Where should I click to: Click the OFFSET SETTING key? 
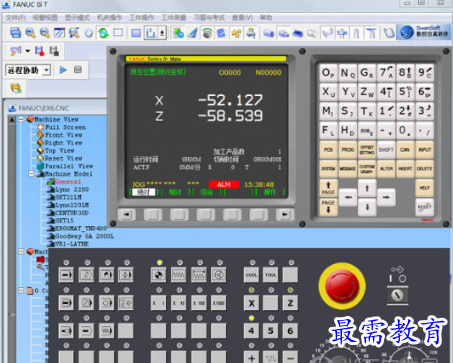point(367,150)
